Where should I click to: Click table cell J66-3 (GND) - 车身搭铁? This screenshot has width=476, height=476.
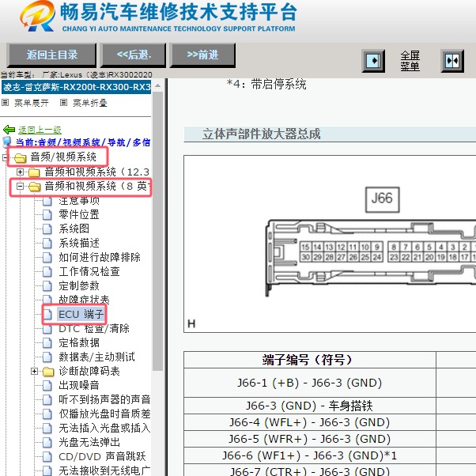coord(310,406)
